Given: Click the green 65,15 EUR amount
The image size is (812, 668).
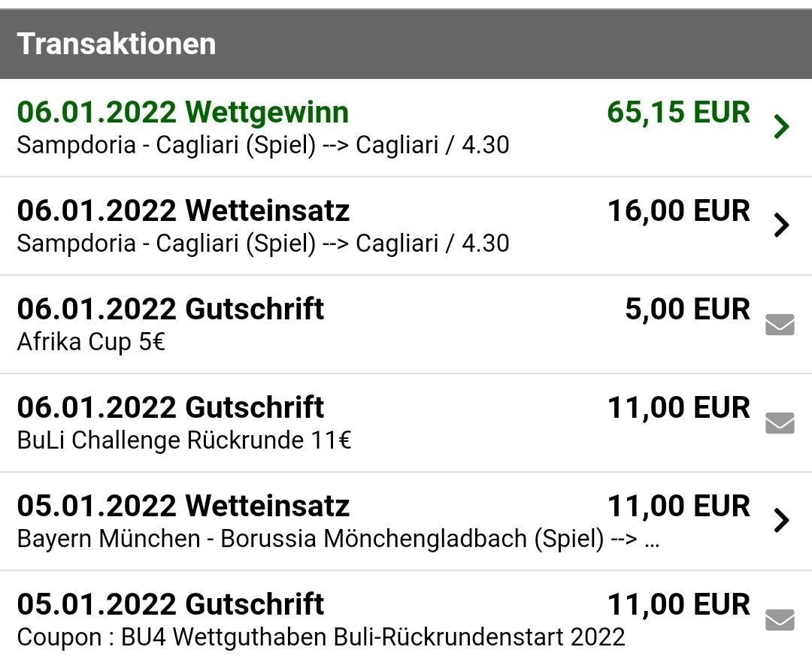Looking at the screenshot, I should click(678, 112).
